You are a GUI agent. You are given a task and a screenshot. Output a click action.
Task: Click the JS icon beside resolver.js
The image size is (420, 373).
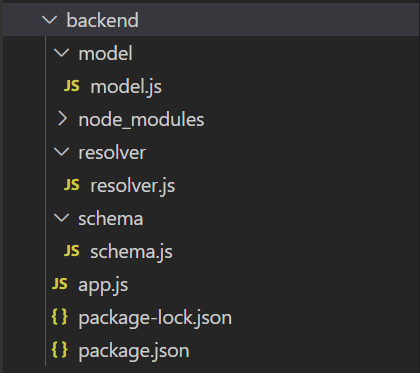[72, 185]
